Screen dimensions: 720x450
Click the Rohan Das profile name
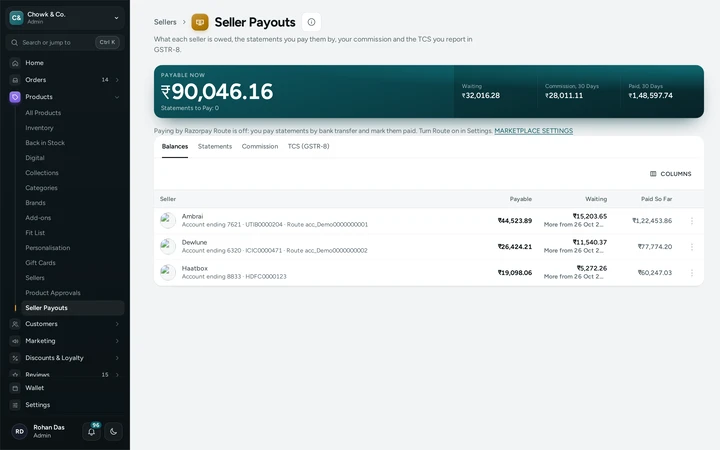point(49,428)
